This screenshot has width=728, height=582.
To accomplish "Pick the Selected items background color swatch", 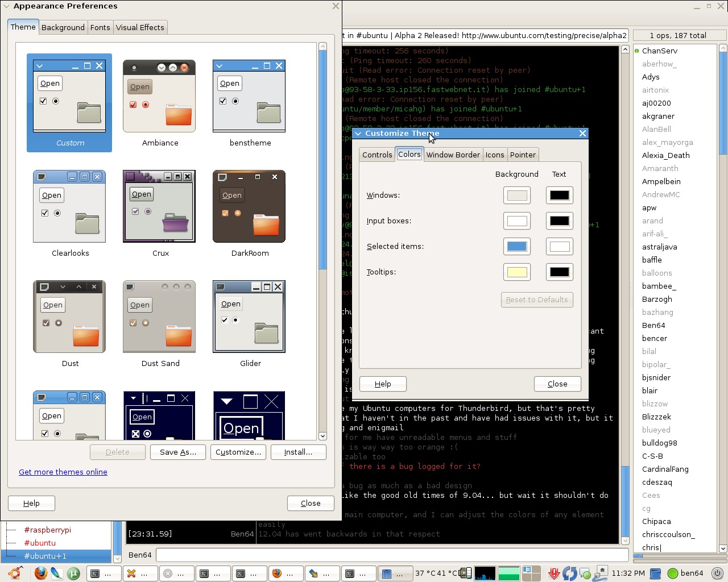I will tap(516, 247).
